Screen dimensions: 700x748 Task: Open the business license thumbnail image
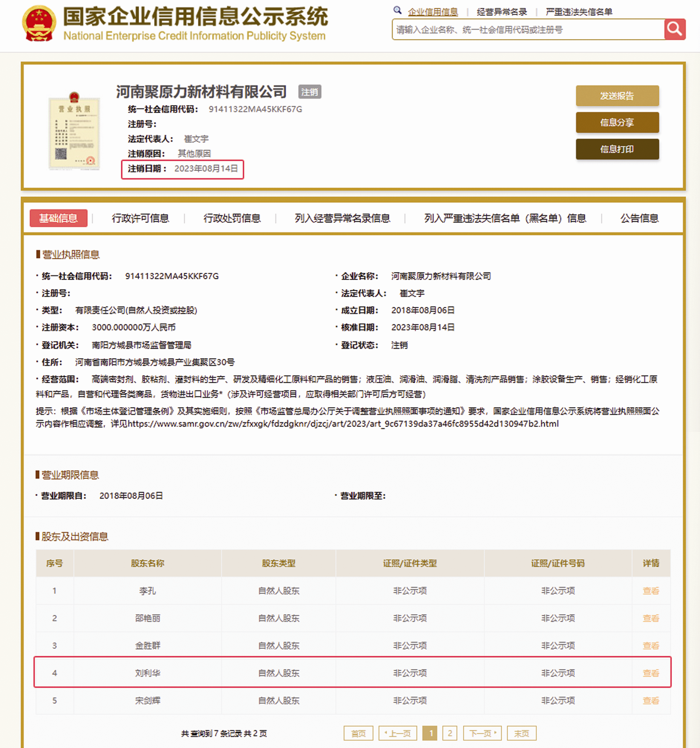pyautogui.click(x=74, y=131)
